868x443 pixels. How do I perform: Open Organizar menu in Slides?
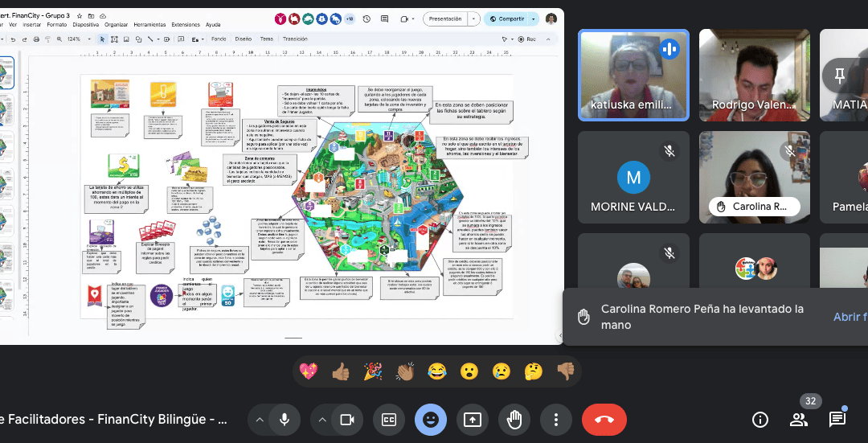(117, 24)
